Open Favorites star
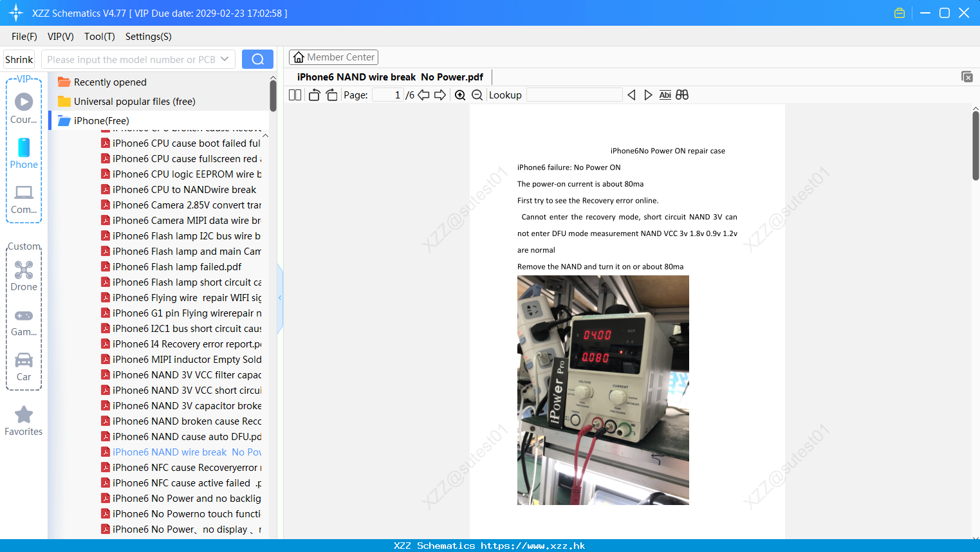Image resolution: width=980 pixels, height=552 pixels. (24, 421)
